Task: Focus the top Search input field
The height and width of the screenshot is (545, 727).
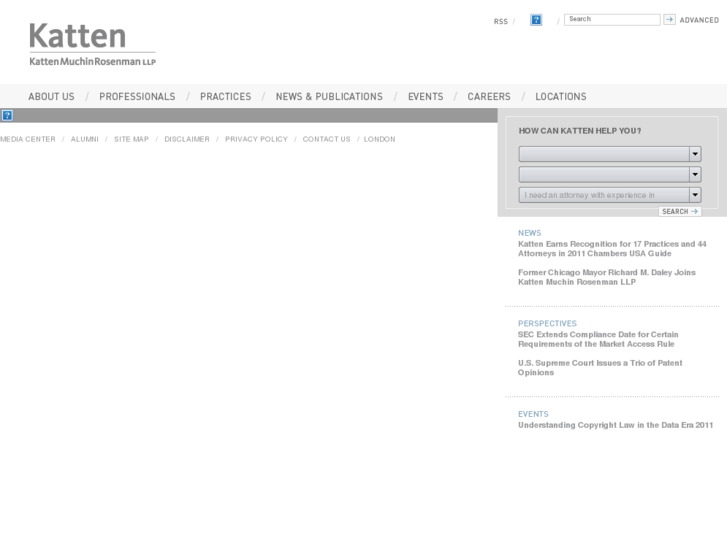Action: click(612, 19)
